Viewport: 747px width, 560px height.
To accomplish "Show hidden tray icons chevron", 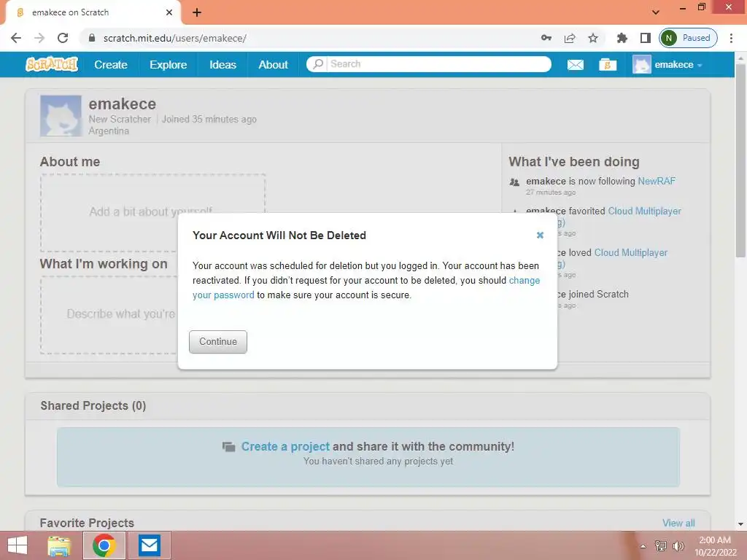I will click(643, 545).
